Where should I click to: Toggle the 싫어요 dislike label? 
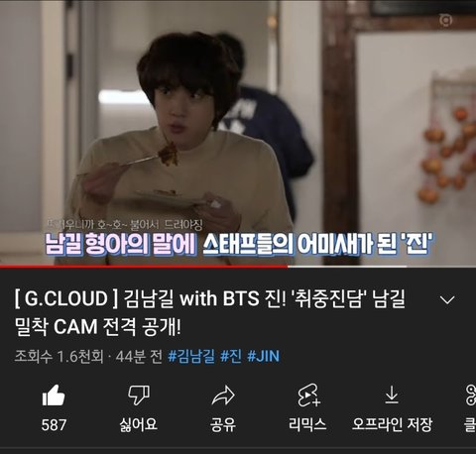(138, 424)
